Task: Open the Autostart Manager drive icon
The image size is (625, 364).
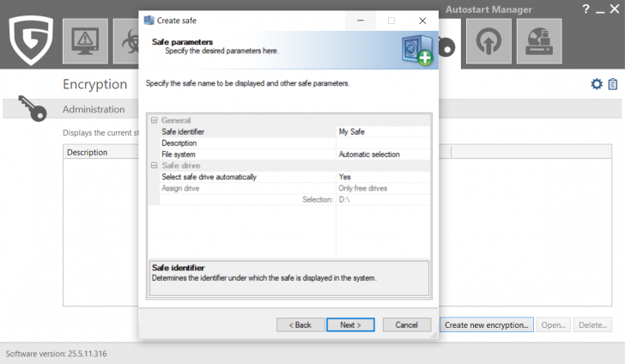Action: (539, 40)
